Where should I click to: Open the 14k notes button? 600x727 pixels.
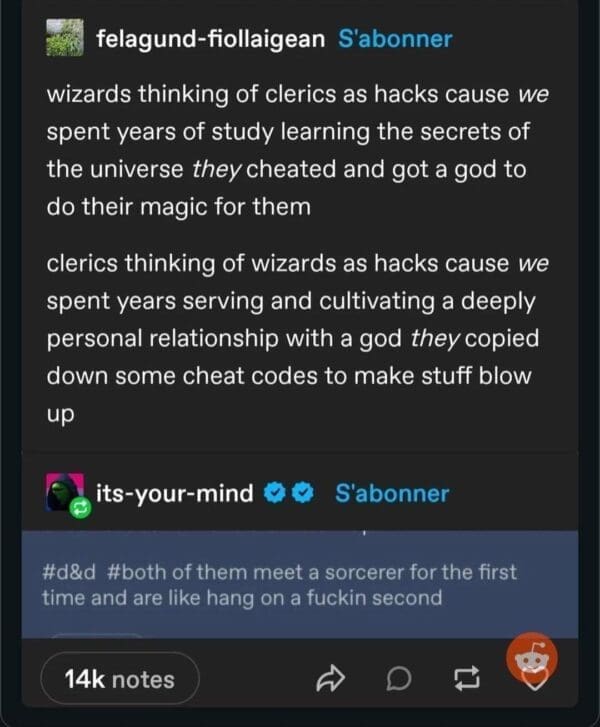coord(120,679)
